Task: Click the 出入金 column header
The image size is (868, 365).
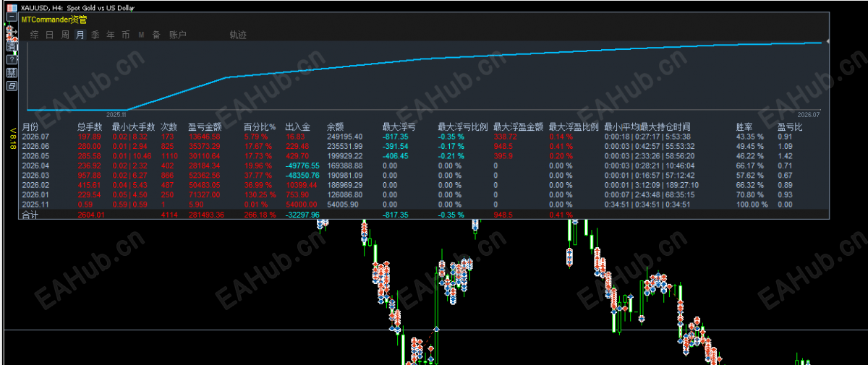Action: [x=297, y=126]
